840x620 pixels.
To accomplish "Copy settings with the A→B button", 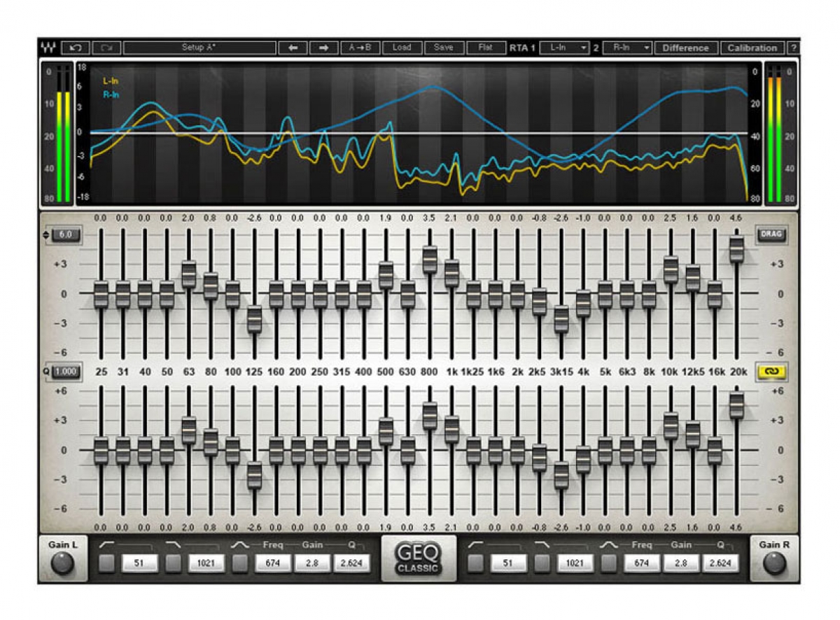I will (x=360, y=48).
